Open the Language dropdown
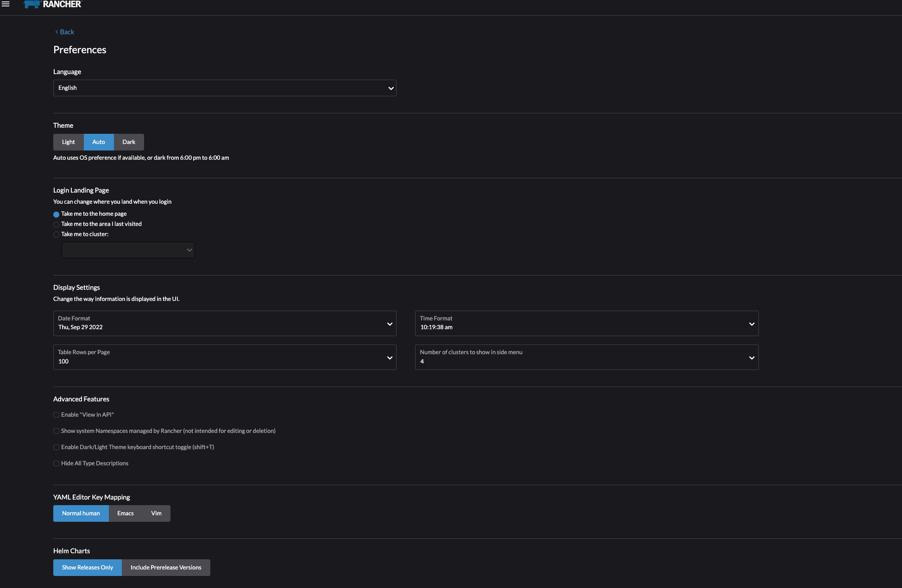Screen dimensions: 902x588 tap(225, 88)
